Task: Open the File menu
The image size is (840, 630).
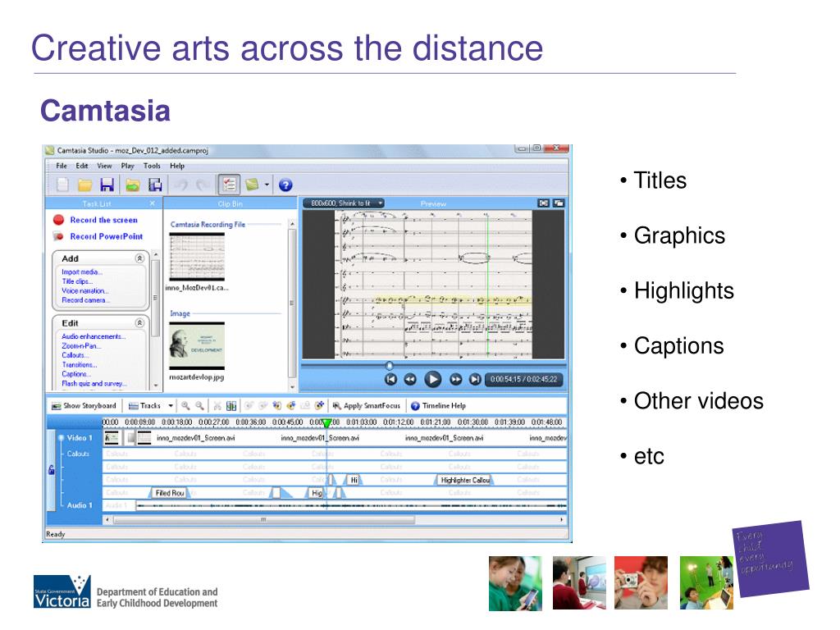Action: click(x=62, y=166)
